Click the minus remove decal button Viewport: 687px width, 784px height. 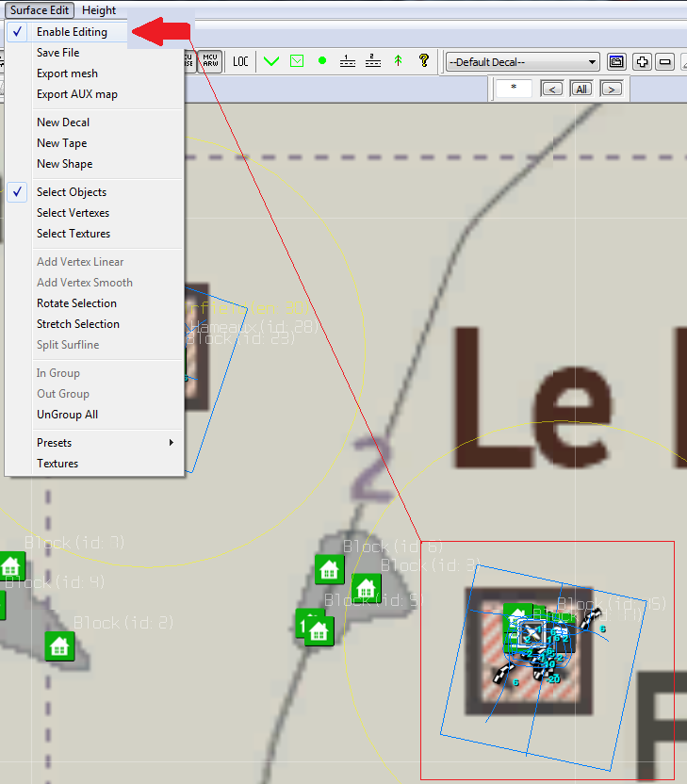pos(665,62)
